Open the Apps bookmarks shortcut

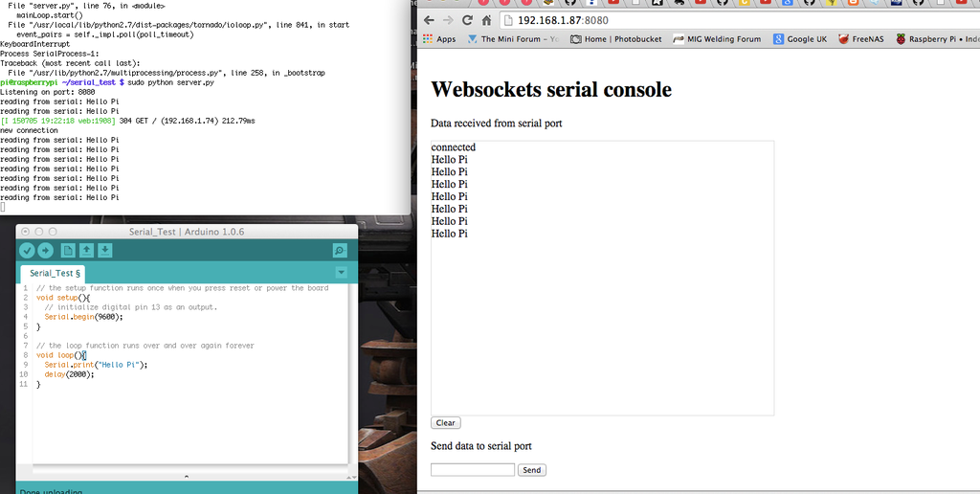pyautogui.click(x=439, y=39)
